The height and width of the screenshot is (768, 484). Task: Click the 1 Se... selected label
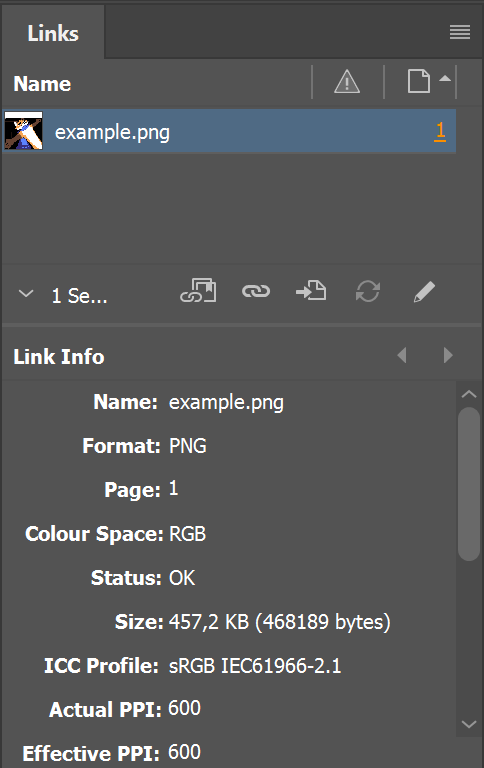pyautogui.click(x=79, y=296)
